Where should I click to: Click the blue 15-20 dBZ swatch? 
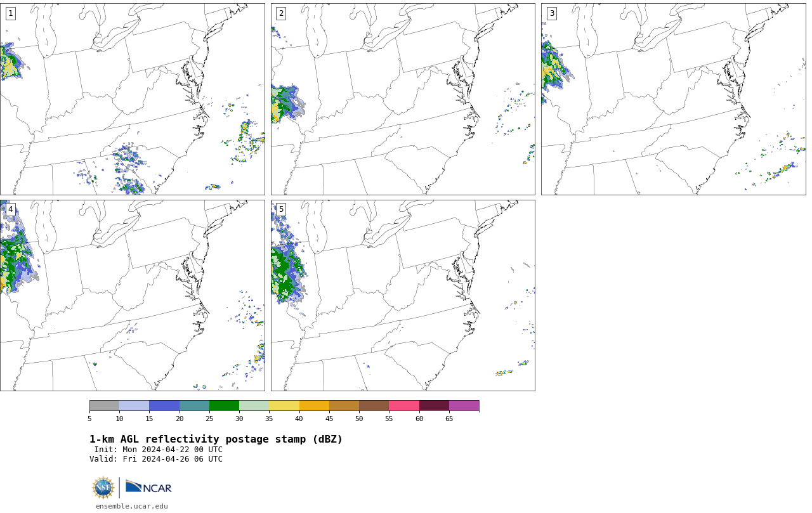pos(164,406)
